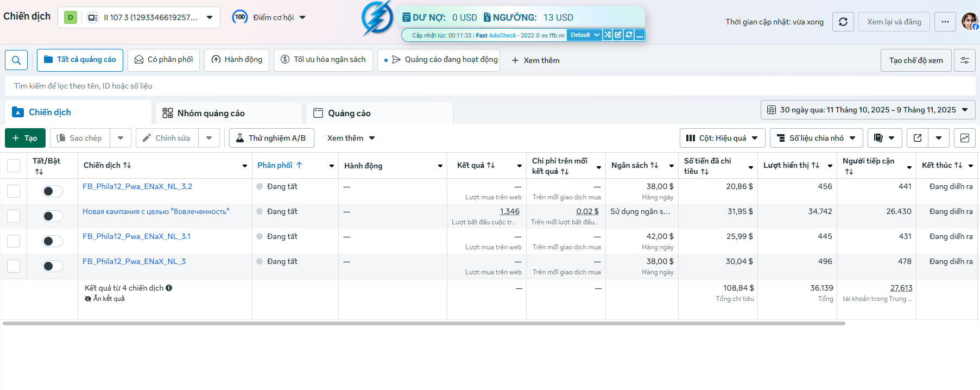980x390 pixels.
Task: Open the Xem thêm dropdown in toolbar
Action: click(351, 138)
